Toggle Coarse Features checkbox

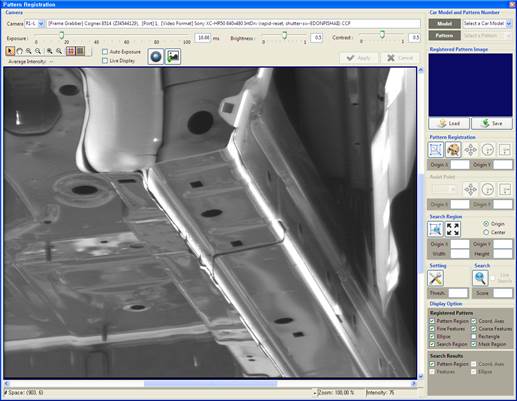474,329
